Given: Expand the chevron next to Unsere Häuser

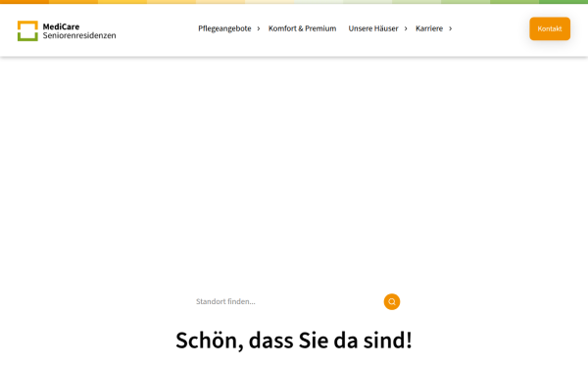Looking at the screenshot, I should [406, 28].
